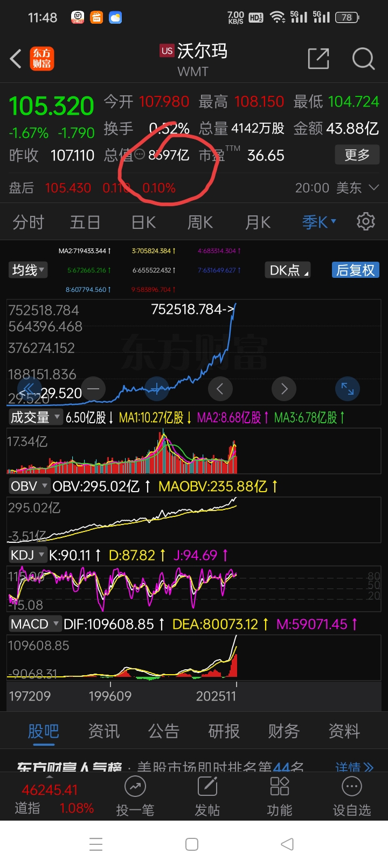Screen dimensions: 388x868
Task: Tap the blue cloud app icon in the status bar
Action: (x=115, y=18)
